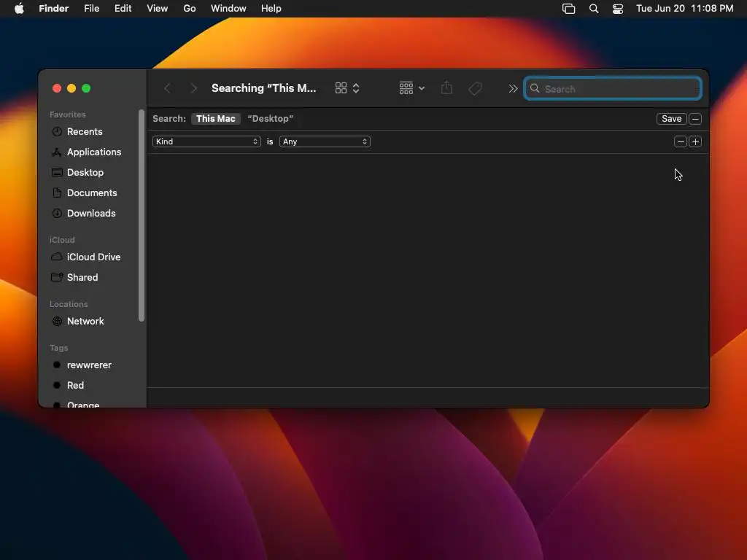747x560 pixels.
Task: Open the Help menu
Action: click(x=271, y=8)
